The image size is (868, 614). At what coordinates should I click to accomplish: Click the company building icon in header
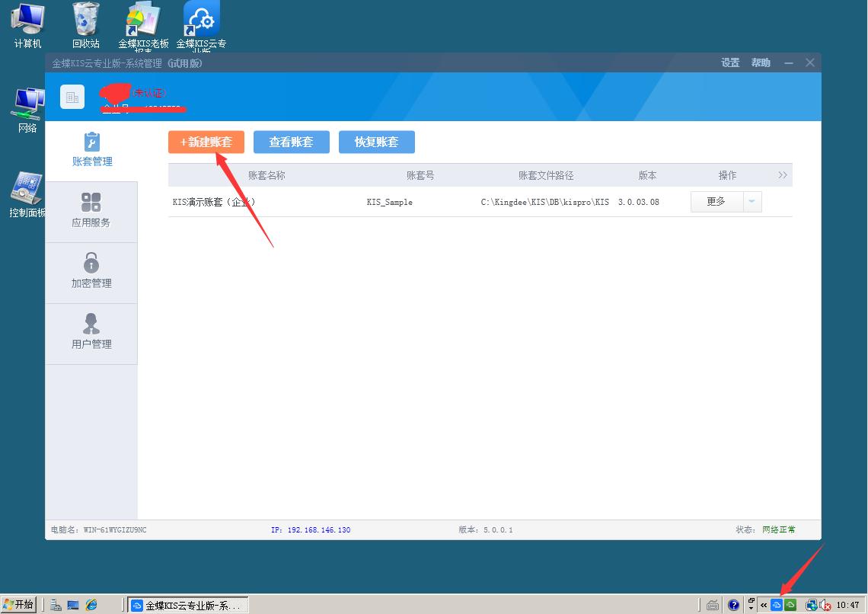click(x=72, y=97)
